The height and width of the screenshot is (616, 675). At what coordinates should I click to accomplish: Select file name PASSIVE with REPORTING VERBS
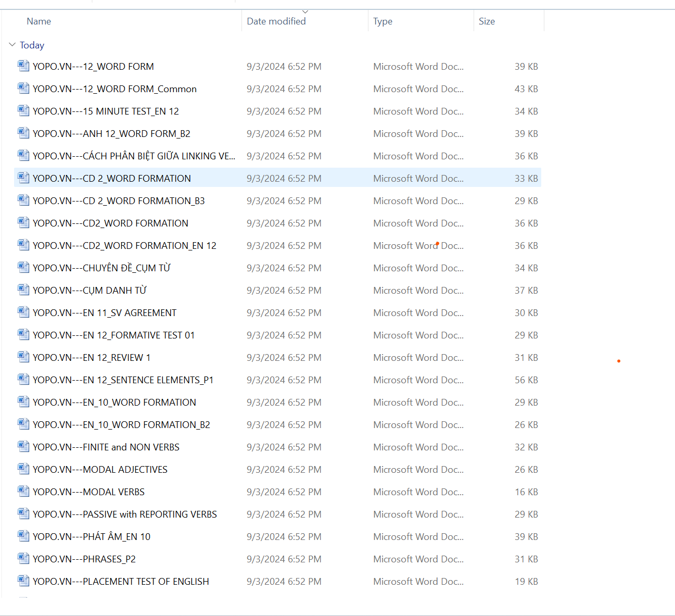point(125,514)
